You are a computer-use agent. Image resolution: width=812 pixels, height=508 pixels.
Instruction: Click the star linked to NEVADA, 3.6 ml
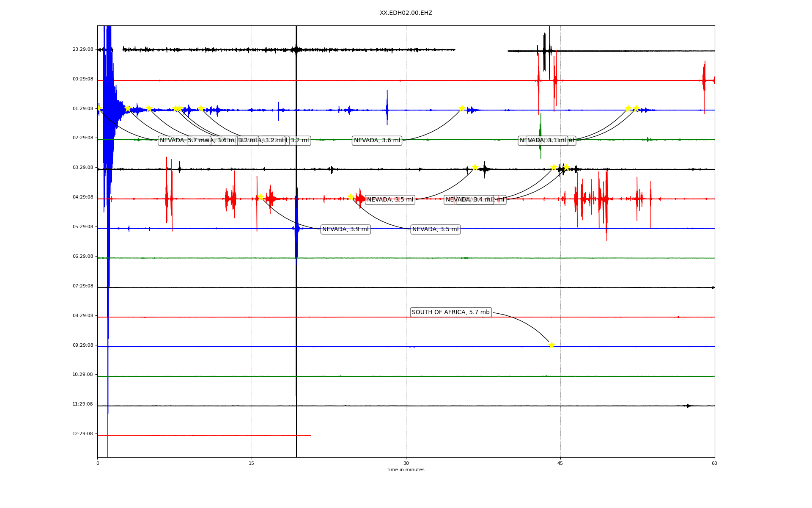pyautogui.click(x=462, y=108)
